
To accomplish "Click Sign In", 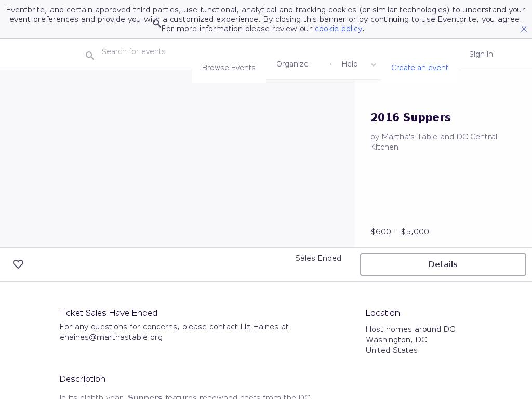I will (481, 54).
